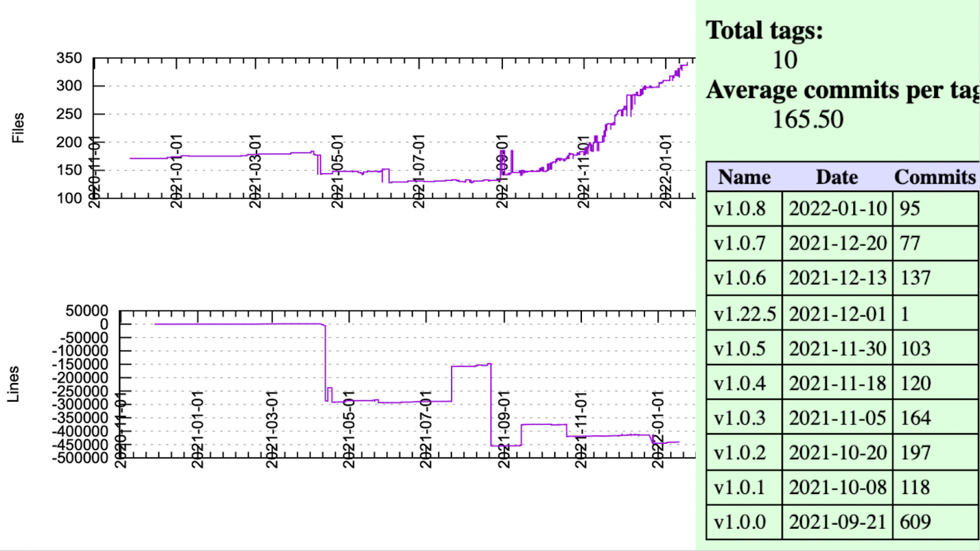
Task: Select the v1.0.3 tag name cell
Action: [744, 418]
